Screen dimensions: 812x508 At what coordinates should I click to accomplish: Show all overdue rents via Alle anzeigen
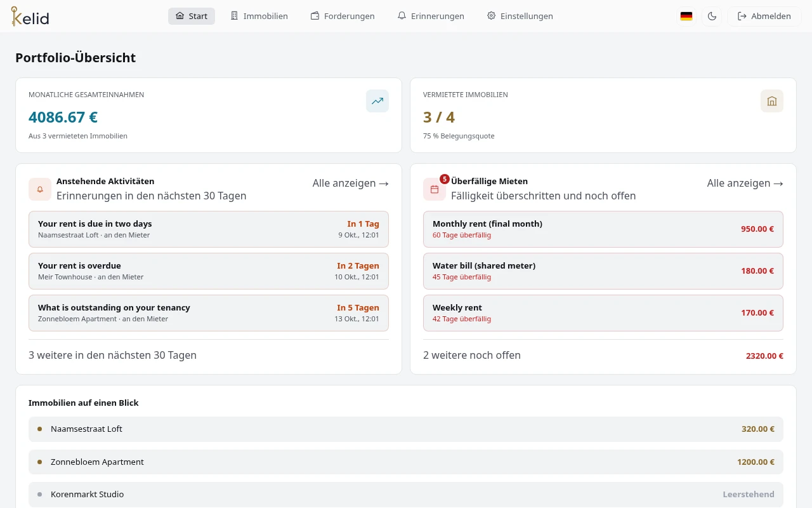tap(745, 183)
